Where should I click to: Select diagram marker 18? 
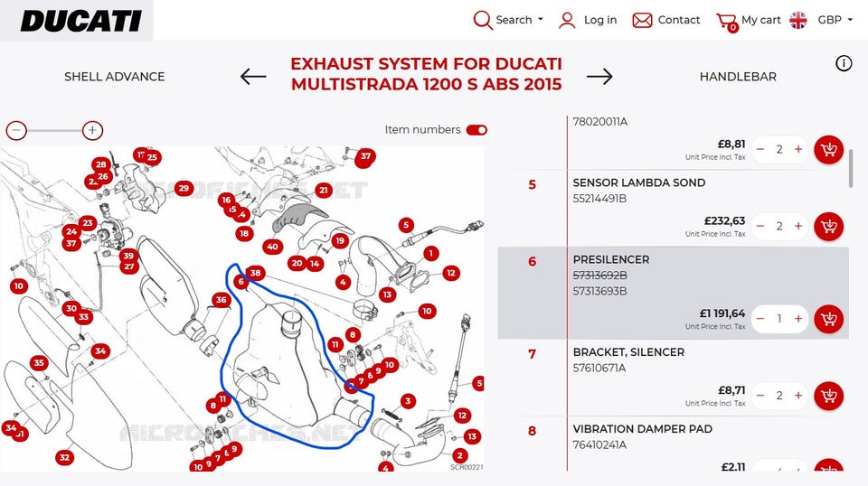coord(244,233)
